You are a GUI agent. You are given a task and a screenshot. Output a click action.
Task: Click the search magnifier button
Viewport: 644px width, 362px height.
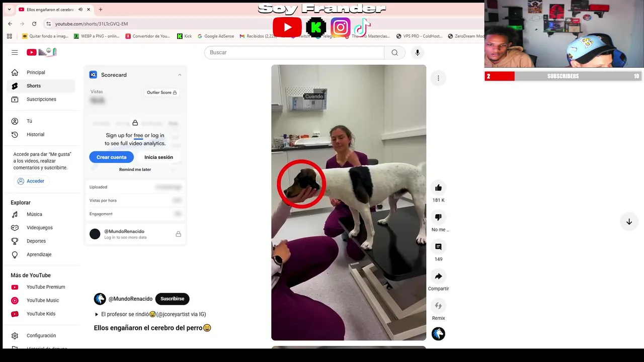click(x=394, y=52)
